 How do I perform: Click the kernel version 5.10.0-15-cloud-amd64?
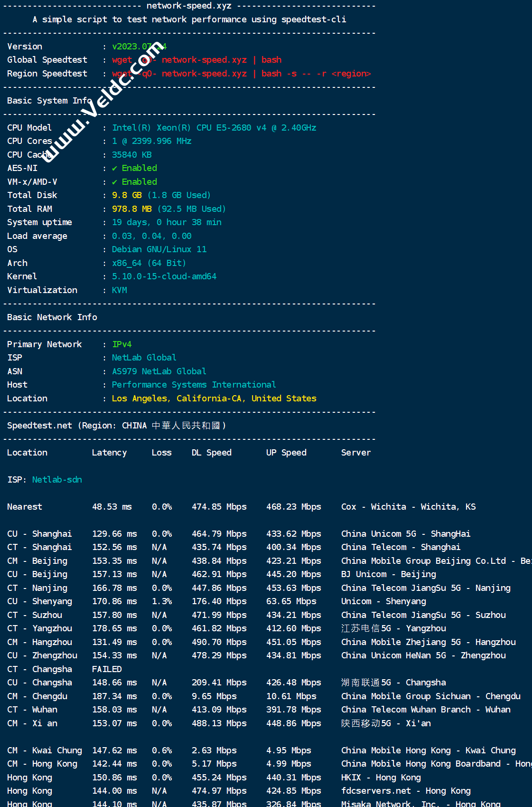[164, 276]
